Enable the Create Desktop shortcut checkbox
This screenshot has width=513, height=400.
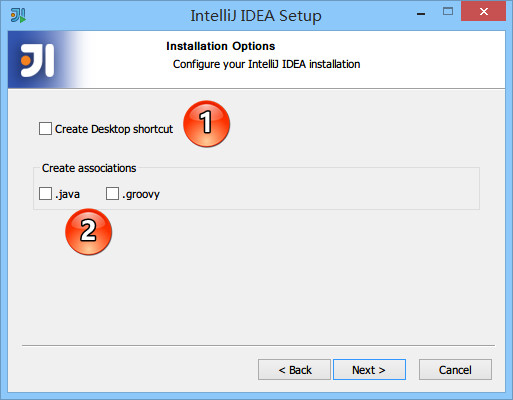45,128
